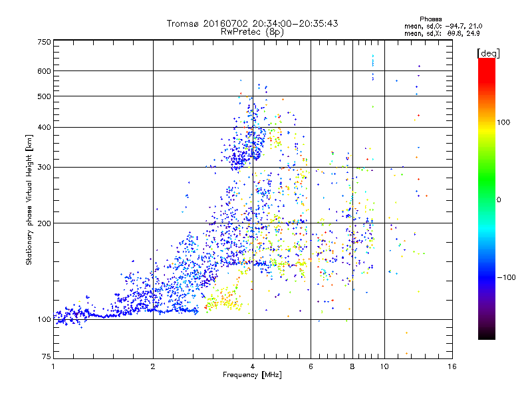Click the y-axis label '75'
The height and width of the screenshot is (399, 532).
(x=47, y=356)
